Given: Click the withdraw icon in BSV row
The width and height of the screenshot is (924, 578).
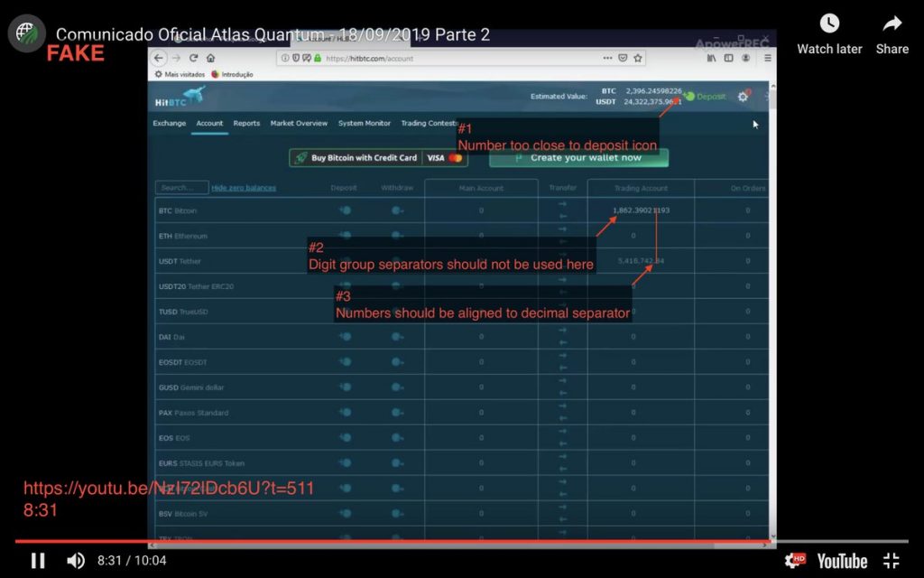Looking at the screenshot, I should (397, 513).
